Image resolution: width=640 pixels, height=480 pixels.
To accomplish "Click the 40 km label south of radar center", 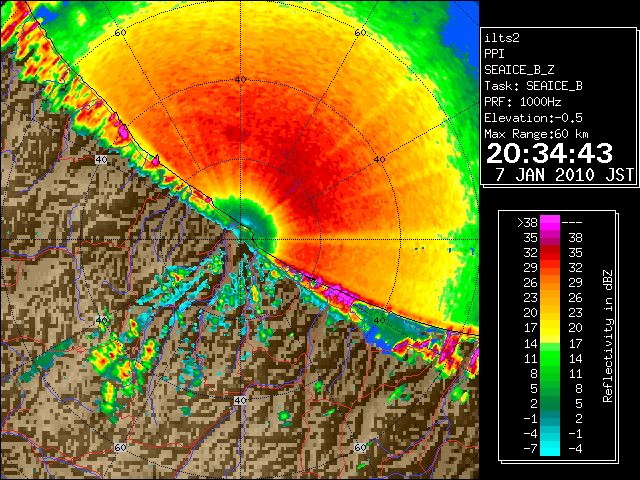I will pyautogui.click(x=240, y=400).
